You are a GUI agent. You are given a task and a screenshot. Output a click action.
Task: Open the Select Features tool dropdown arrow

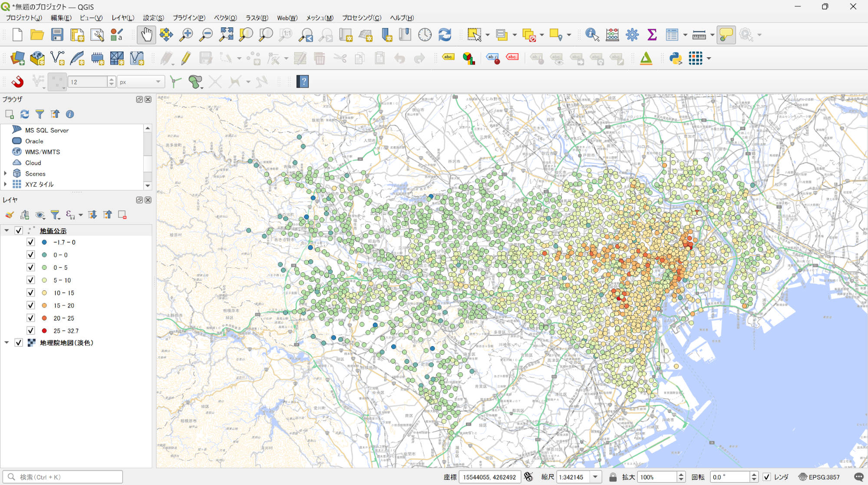[x=488, y=35]
